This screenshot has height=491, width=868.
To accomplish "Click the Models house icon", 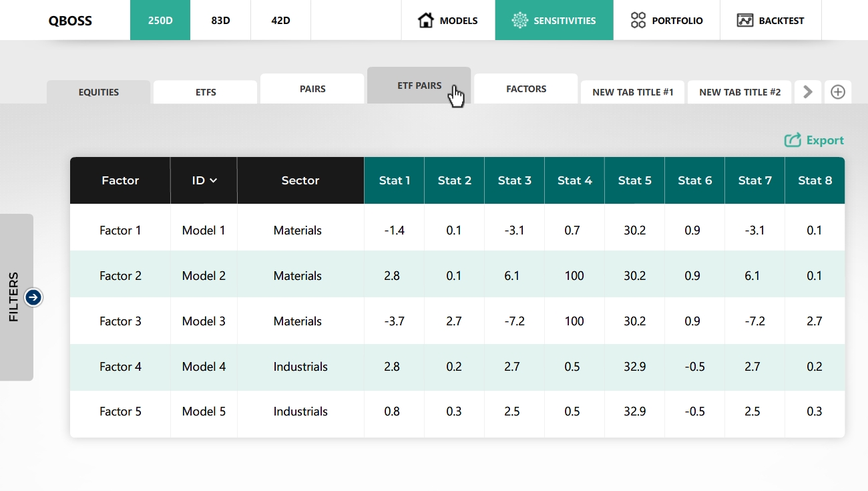I will [x=425, y=20].
